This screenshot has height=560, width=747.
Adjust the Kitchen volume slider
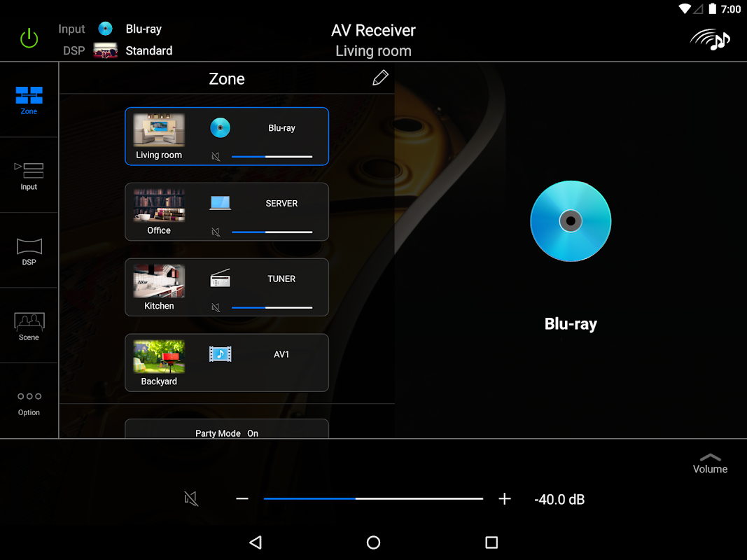272,307
